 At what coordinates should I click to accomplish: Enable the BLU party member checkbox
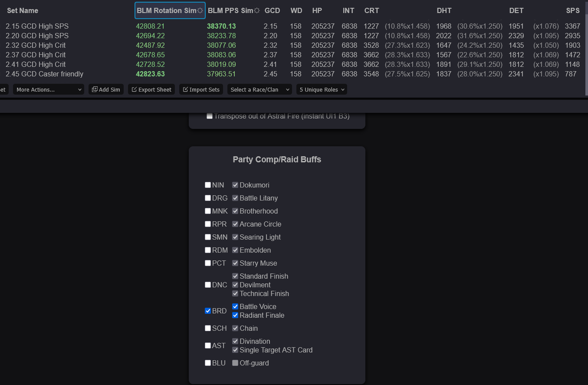coord(208,363)
